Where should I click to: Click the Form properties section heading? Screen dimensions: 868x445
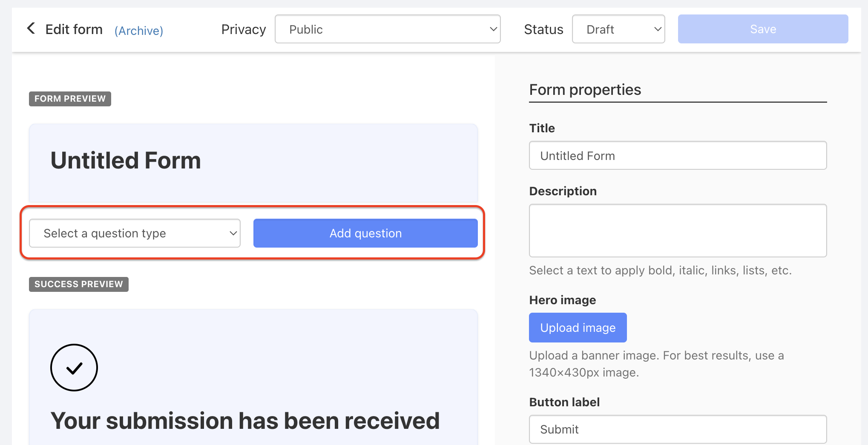point(585,90)
